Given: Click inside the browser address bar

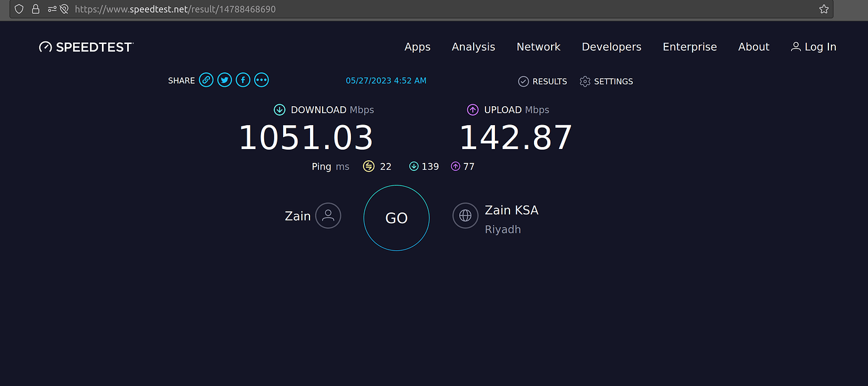Looking at the screenshot, I should [x=377, y=9].
